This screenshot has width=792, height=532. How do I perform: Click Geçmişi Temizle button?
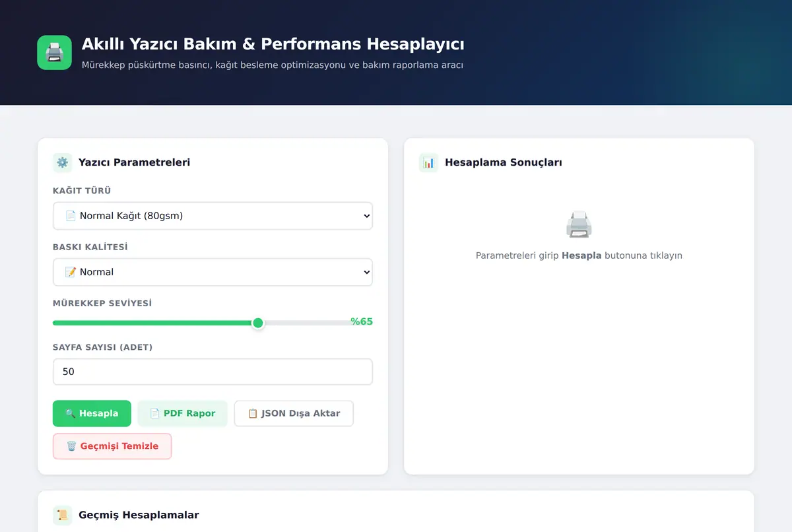coord(112,446)
